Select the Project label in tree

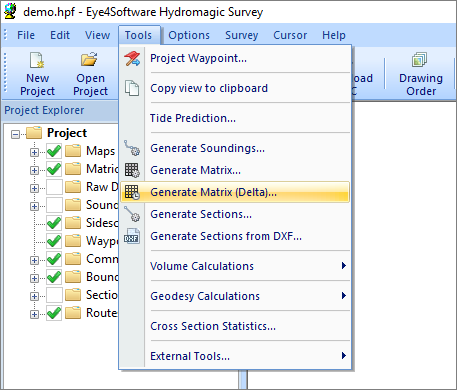(67, 133)
